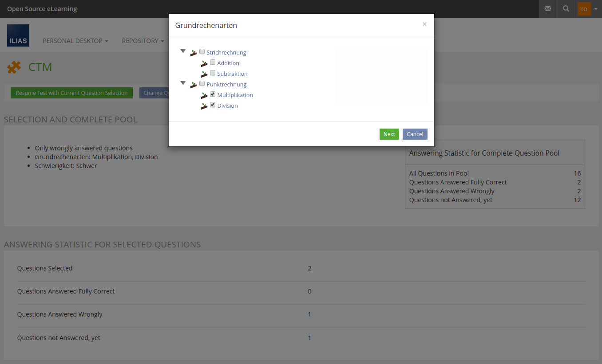Click the Change Question Selection button
The width and height of the screenshot is (602, 364).
point(154,93)
